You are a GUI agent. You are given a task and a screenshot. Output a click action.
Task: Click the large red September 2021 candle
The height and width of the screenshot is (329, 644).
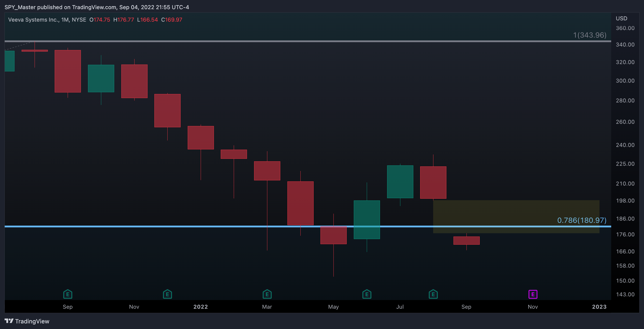click(x=68, y=71)
